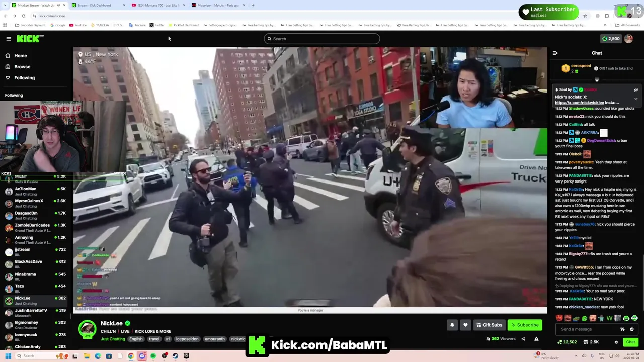Open NinaDrama channel in sidebar

[x=36, y=277]
